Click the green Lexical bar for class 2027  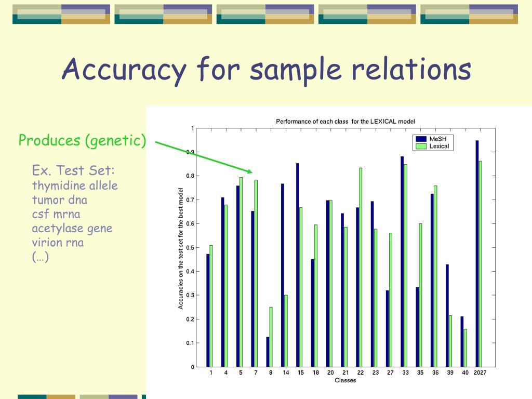click(x=480, y=264)
